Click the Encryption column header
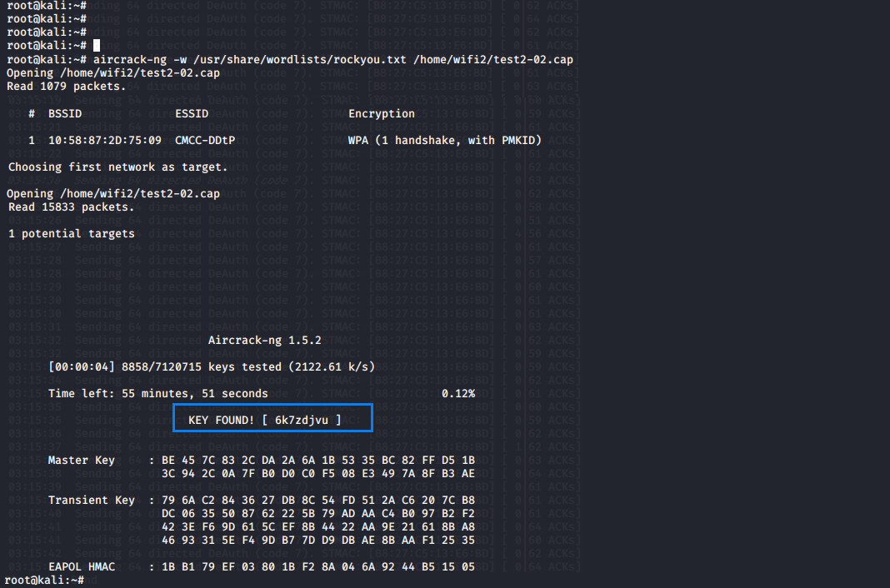Viewport: 890px width, 588px height. (382, 113)
